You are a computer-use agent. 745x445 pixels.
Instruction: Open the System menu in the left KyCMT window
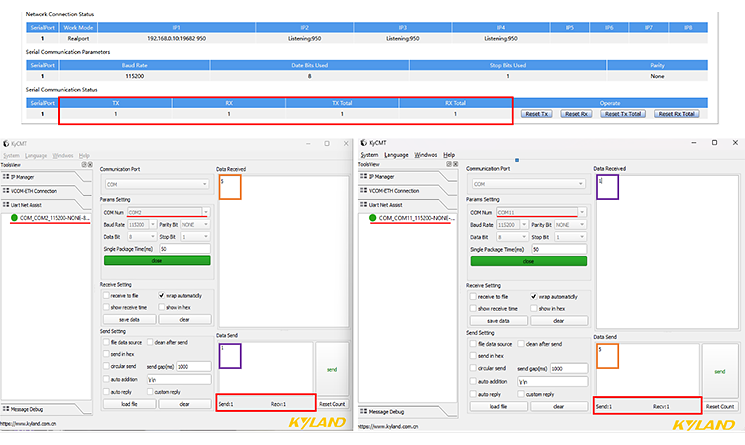tap(11, 156)
